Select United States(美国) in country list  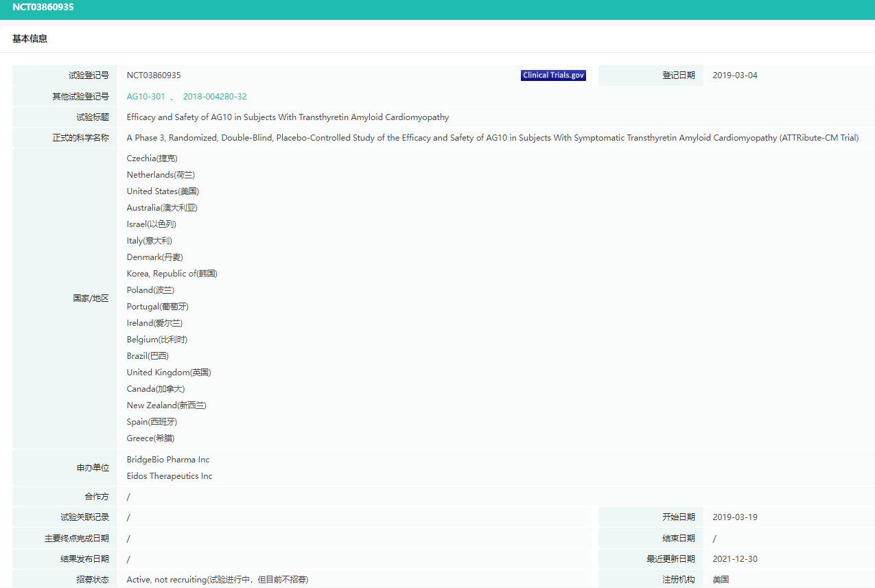pos(163,191)
